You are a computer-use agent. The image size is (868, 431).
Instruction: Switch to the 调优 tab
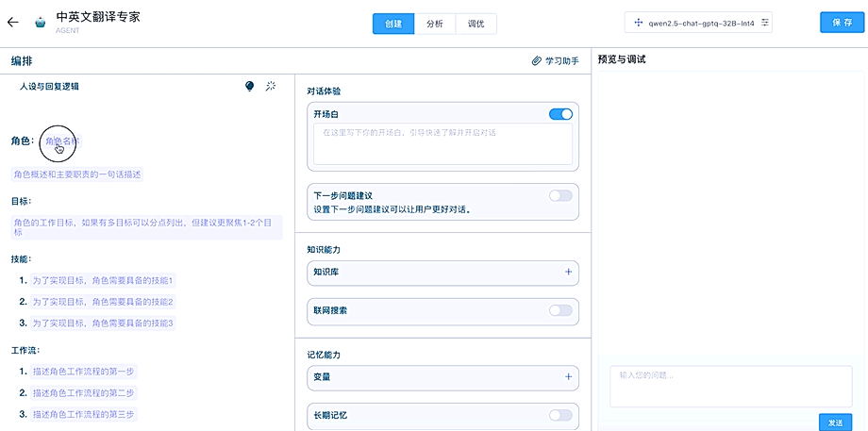coord(476,24)
